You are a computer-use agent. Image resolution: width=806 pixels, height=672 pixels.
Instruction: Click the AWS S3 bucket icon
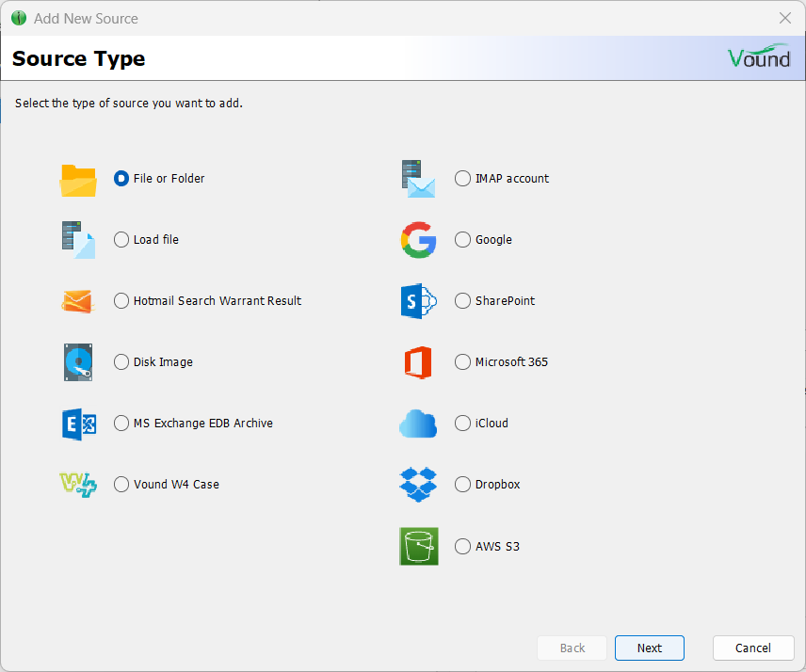(x=418, y=546)
